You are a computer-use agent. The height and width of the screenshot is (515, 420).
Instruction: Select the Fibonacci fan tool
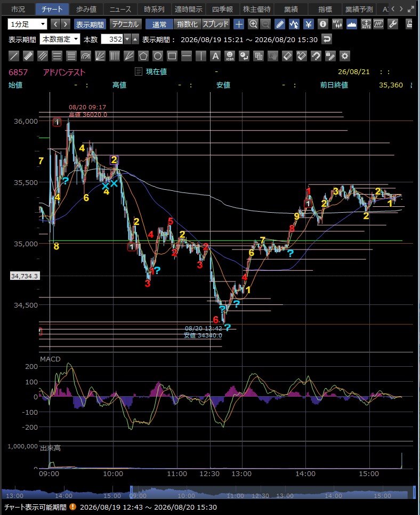pos(100,56)
